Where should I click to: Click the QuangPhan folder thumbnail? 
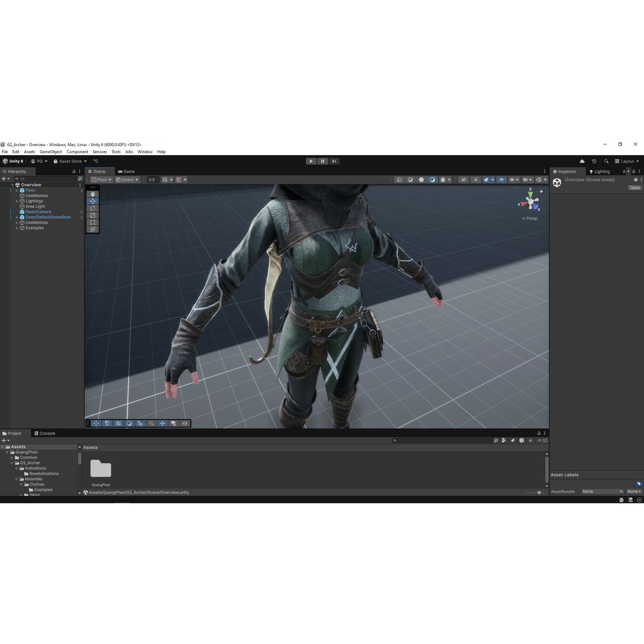point(101,468)
